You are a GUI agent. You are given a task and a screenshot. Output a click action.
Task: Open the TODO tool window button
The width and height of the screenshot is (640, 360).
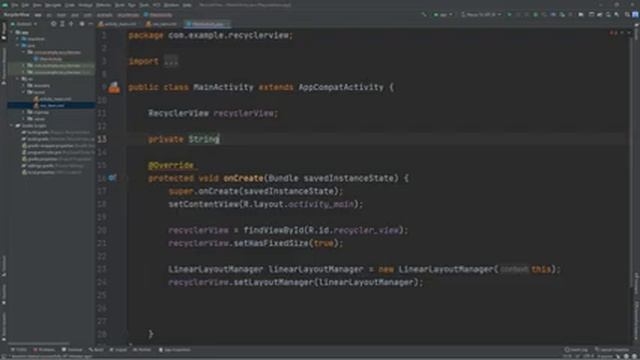coord(19,350)
